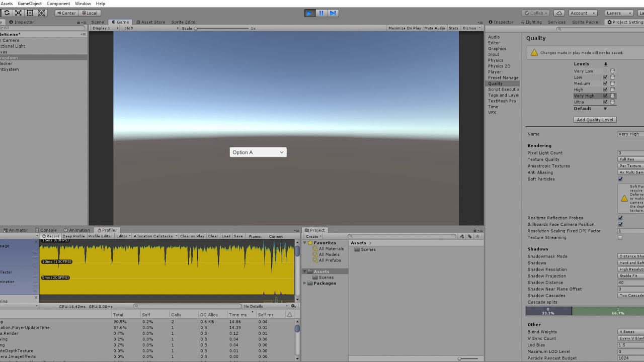This screenshot has height=362, width=644.
Task: Open Profiler details settings gear icon
Action: (x=293, y=306)
